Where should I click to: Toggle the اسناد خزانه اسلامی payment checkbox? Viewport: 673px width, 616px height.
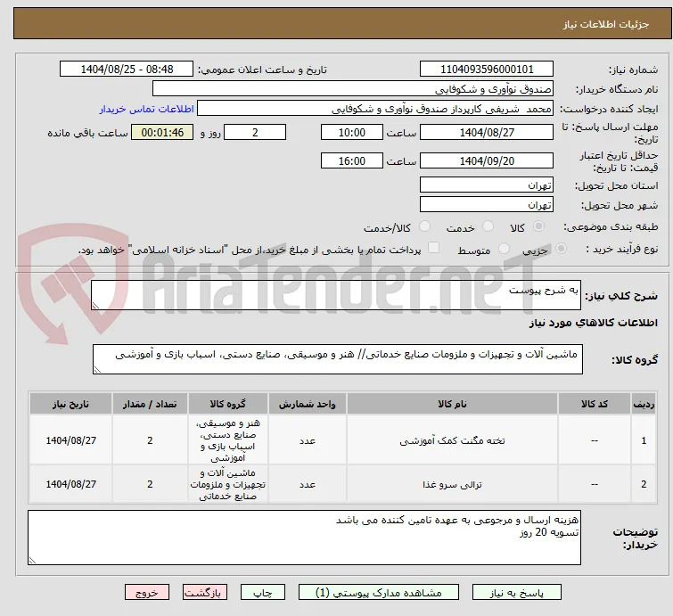point(434,248)
